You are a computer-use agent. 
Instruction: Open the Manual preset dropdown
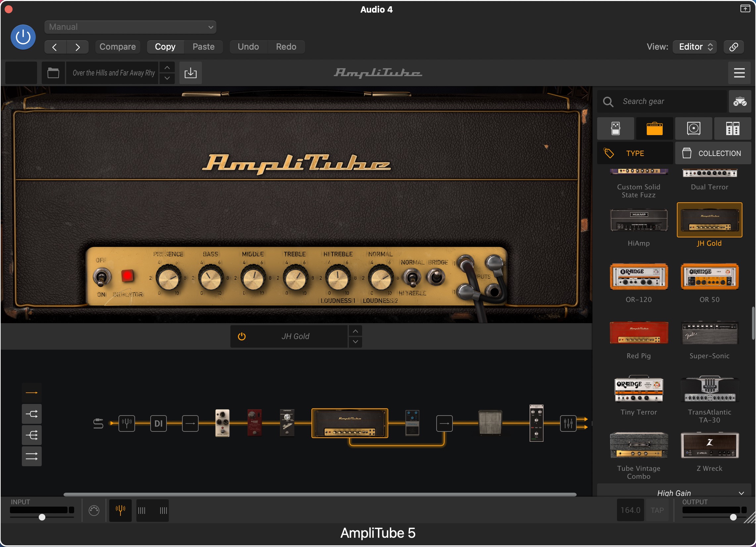[x=130, y=27]
